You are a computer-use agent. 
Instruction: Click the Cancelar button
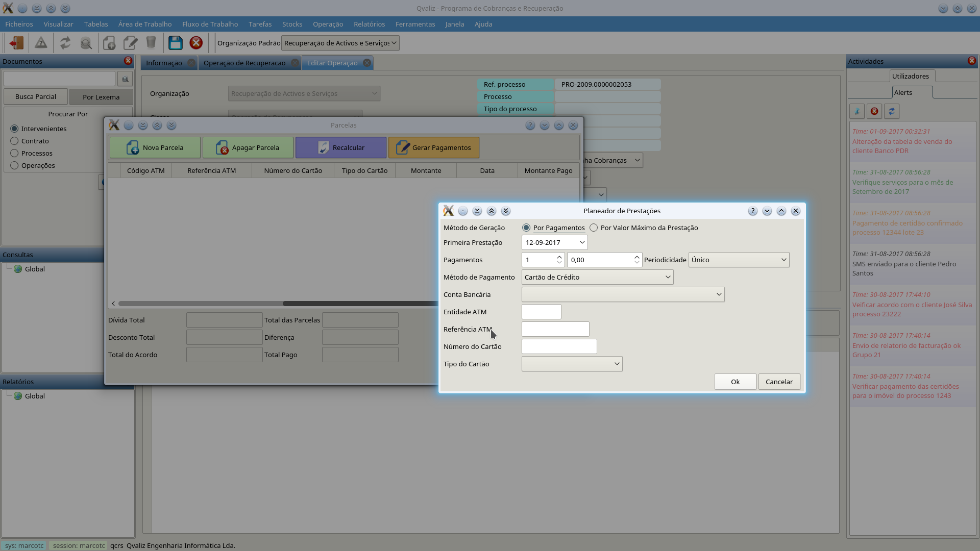point(778,382)
